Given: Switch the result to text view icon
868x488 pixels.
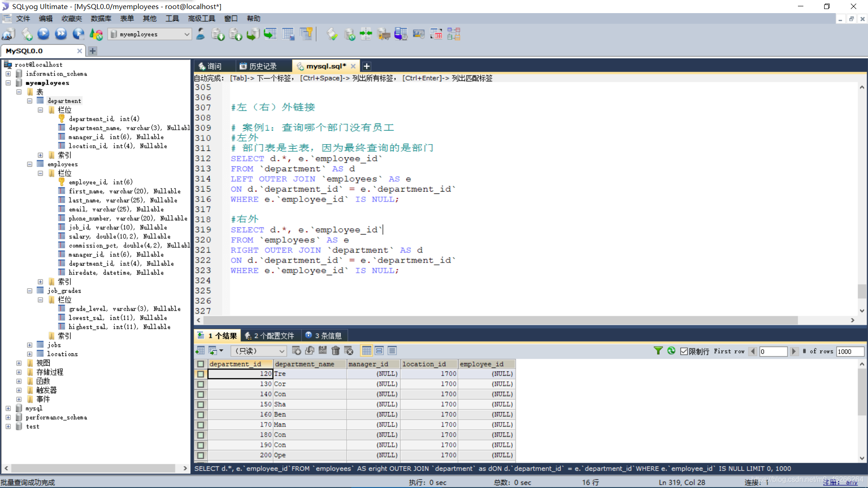Looking at the screenshot, I should point(392,351).
